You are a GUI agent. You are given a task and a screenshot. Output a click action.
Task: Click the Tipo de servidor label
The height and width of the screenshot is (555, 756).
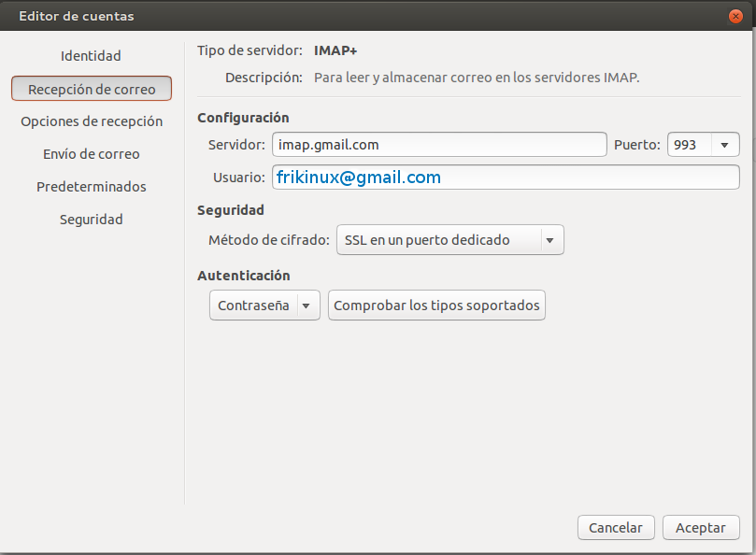click(250, 50)
